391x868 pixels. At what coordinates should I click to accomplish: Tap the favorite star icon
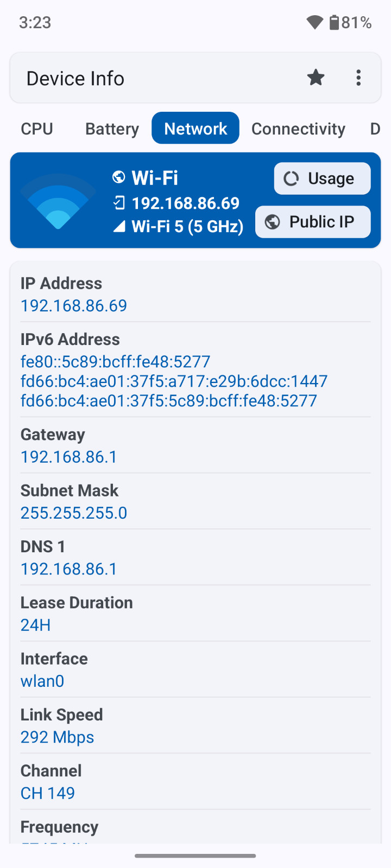[316, 78]
